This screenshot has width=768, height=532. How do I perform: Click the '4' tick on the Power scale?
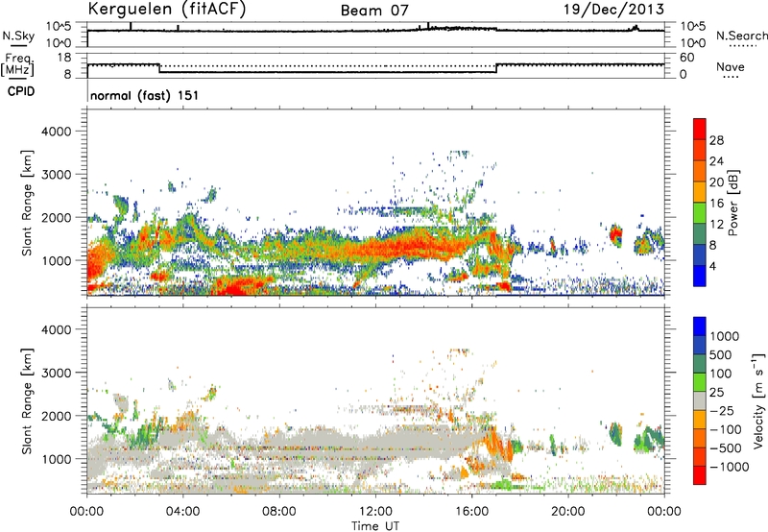click(x=713, y=267)
